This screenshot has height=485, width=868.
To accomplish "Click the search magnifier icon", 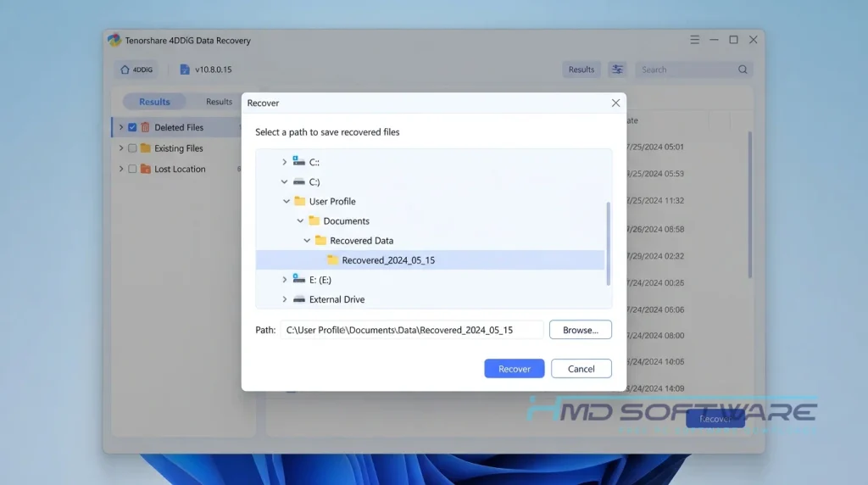I will pyautogui.click(x=743, y=70).
